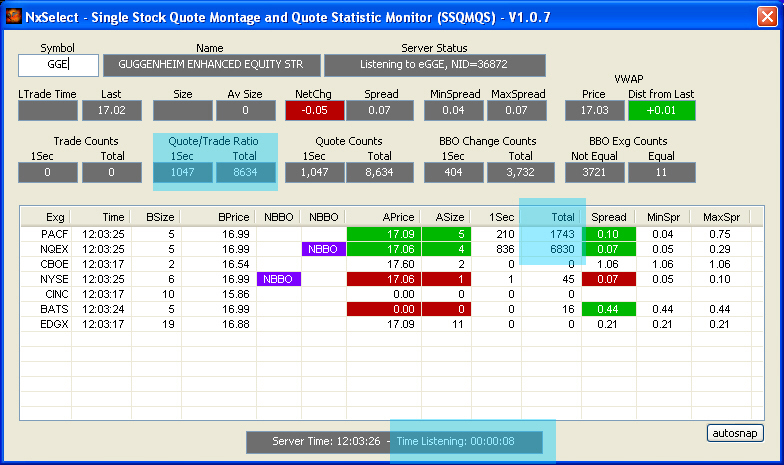Click the Last price value 17.02
784x465 pixels.
pyautogui.click(x=112, y=110)
